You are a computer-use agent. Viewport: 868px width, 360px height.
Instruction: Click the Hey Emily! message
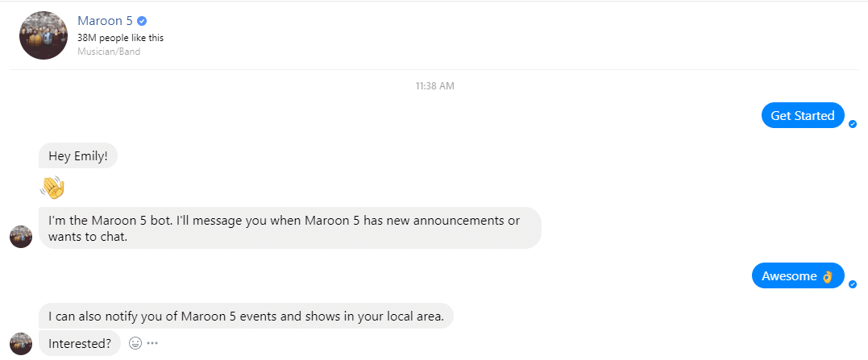[x=78, y=156]
